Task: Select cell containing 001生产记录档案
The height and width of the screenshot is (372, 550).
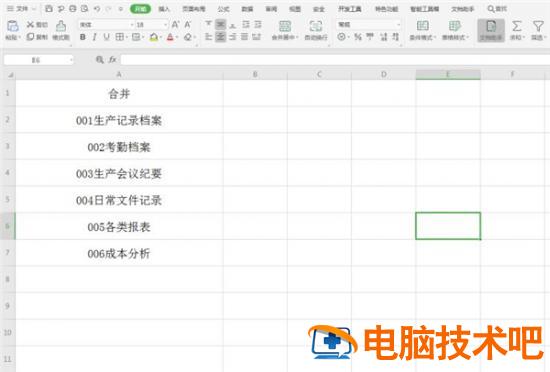Action: pos(119,120)
